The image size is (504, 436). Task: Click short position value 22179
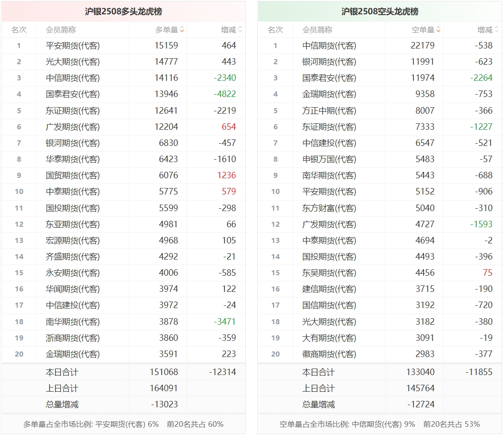coord(423,46)
